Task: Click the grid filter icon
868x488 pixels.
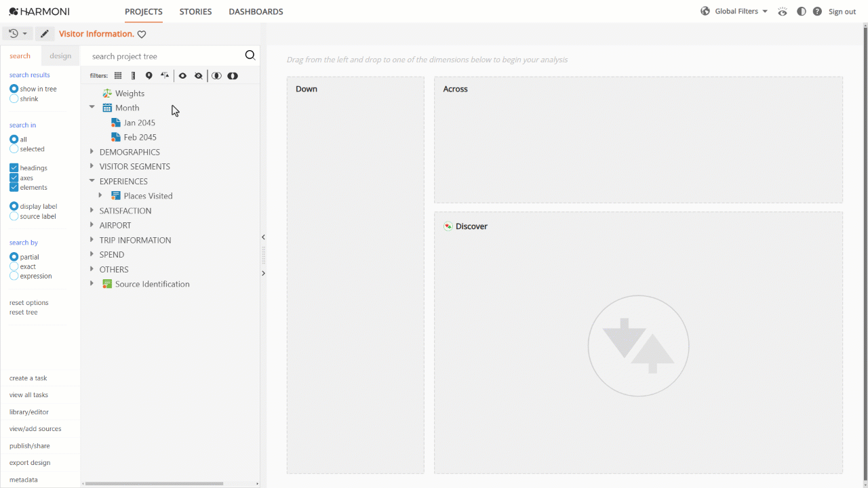Action: pyautogui.click(x=118, y=76)
